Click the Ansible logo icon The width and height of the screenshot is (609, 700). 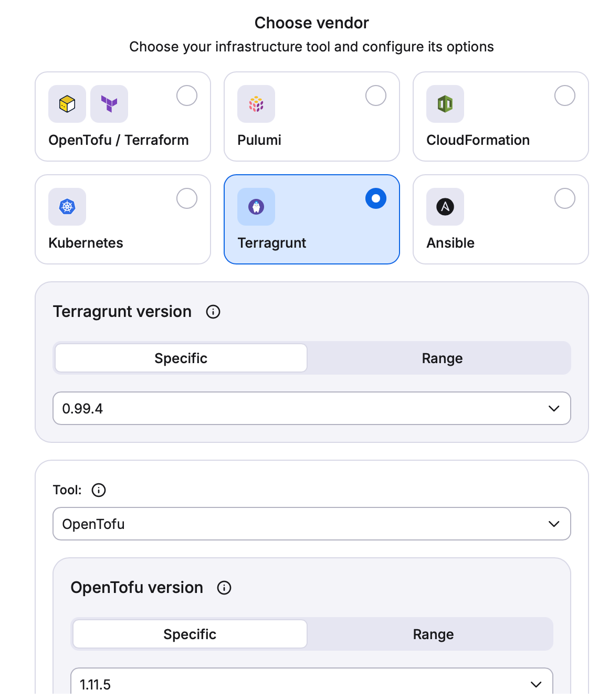coord(445,207)
